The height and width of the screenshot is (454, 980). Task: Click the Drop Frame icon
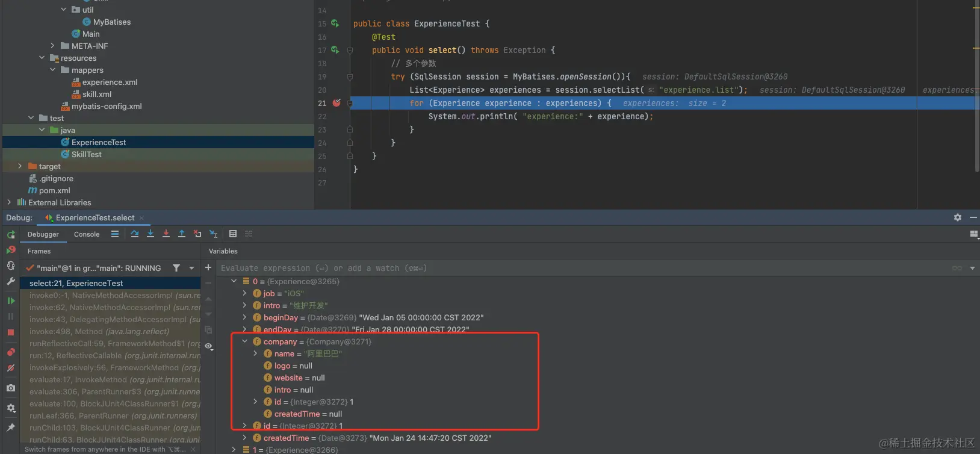pos(197,234)
